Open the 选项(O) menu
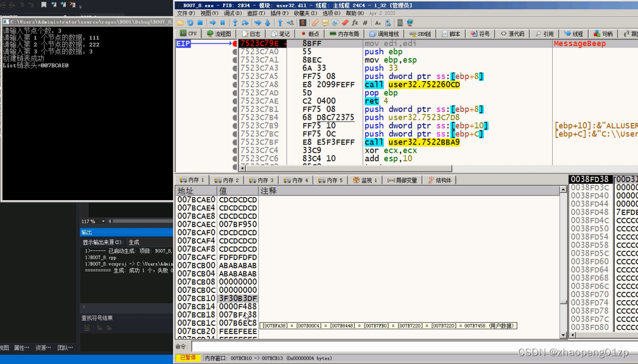 pos(331,13)
